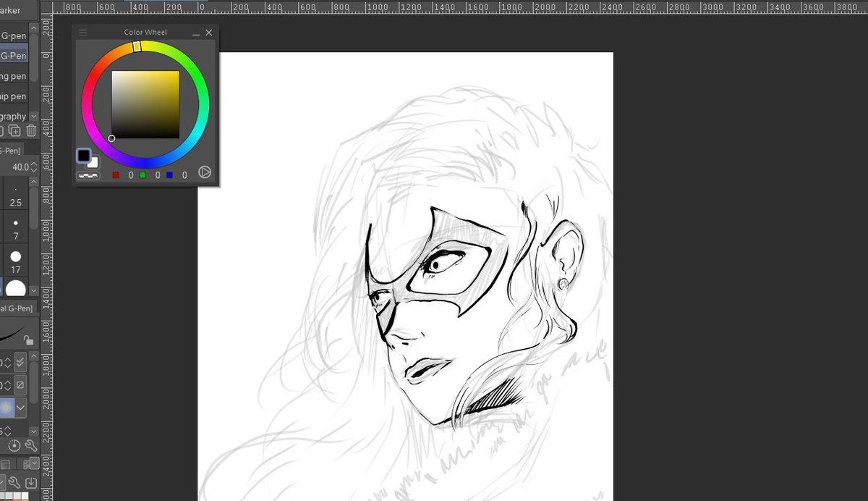868x501 pixels.
Task: Click on the masked face sketch canvas
Action: [405, 277]
